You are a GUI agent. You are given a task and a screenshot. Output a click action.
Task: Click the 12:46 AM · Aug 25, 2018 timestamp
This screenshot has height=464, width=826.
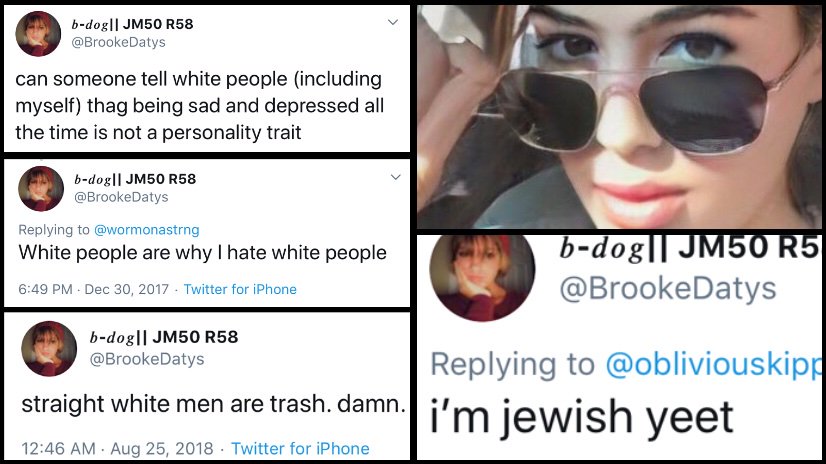(117, 449)
